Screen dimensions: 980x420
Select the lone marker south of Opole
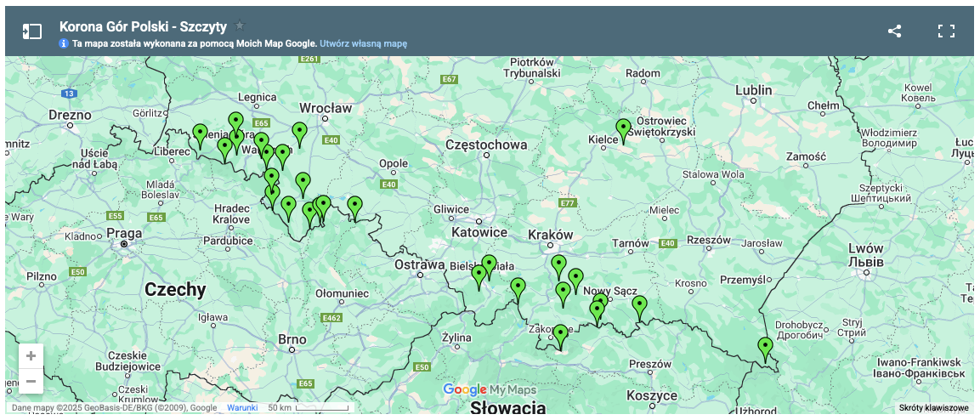click(x=354, y=207)
